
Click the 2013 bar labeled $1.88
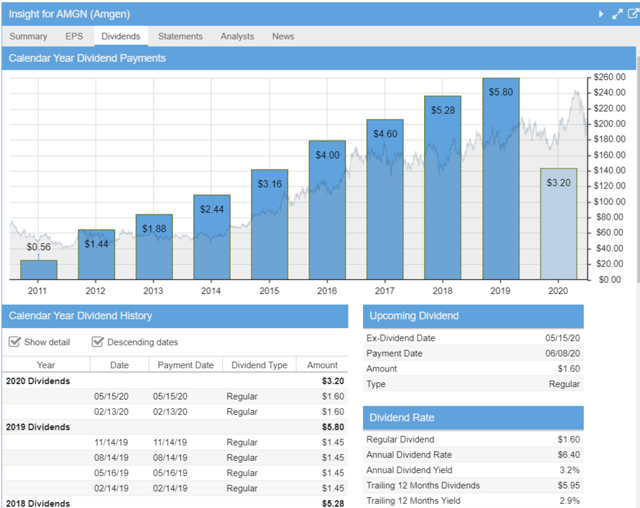(154, 247)
